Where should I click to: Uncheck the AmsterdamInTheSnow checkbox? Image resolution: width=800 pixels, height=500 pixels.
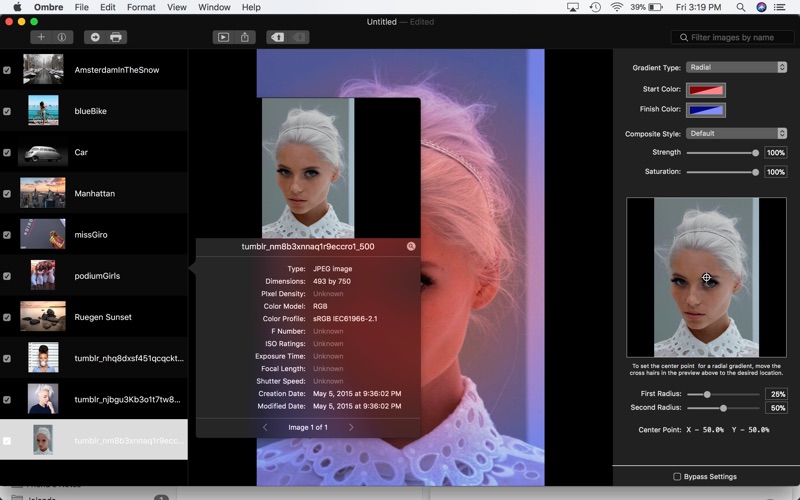(x=7, y=70)
